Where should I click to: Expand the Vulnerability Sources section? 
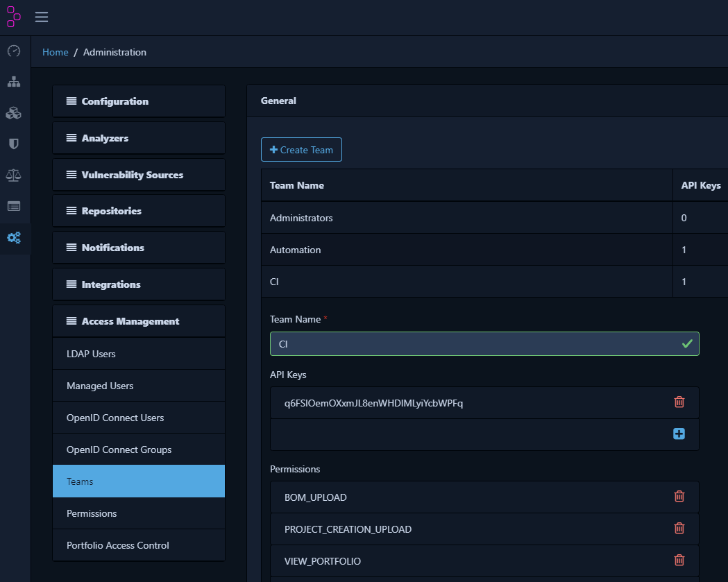139,175
